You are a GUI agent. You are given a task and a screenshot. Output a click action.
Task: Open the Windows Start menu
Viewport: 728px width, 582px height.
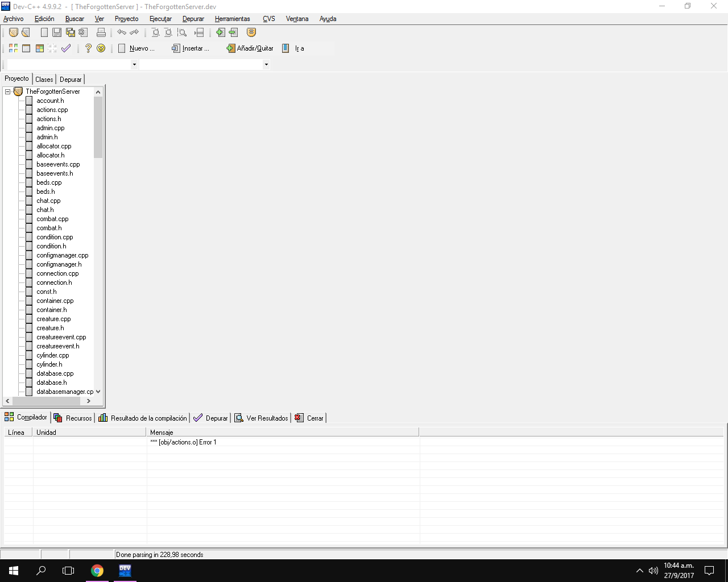tap(14, 571)
